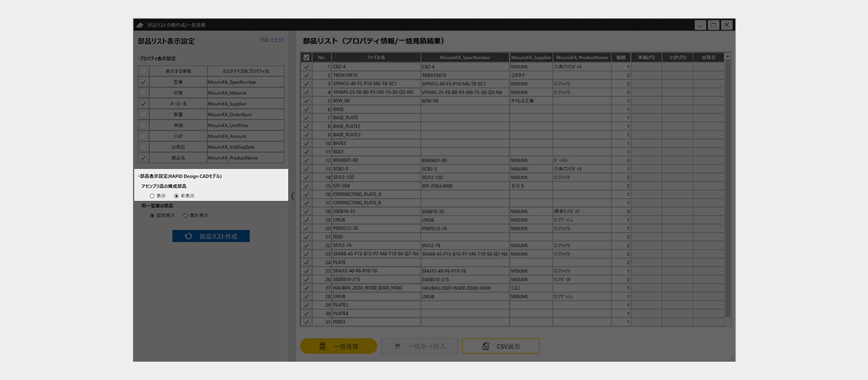Click the 一括見積 bulk quote button
The image size is (868, 380).
338,346
